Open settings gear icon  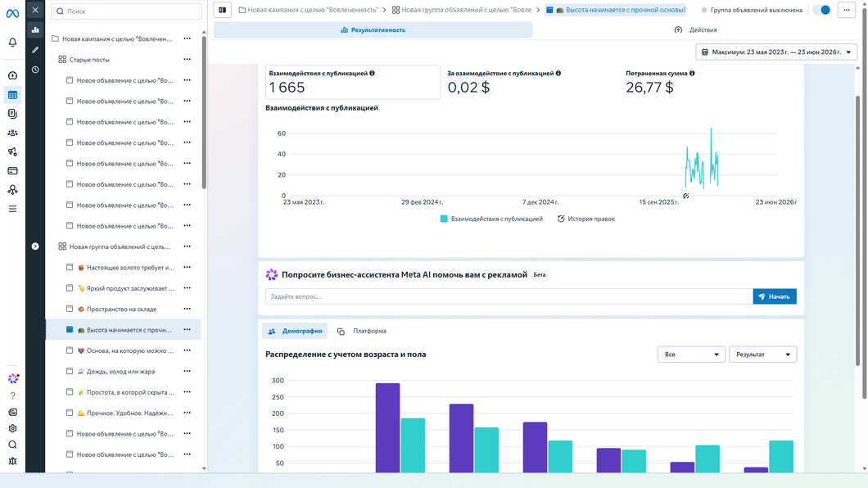(12, 428)
